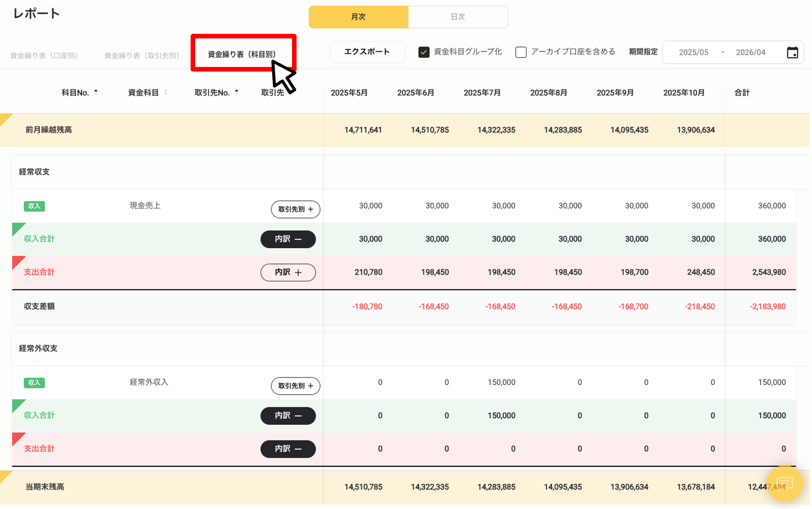Uncheck the 資金科目グループ化 checkbox

[x=424, y=52]
